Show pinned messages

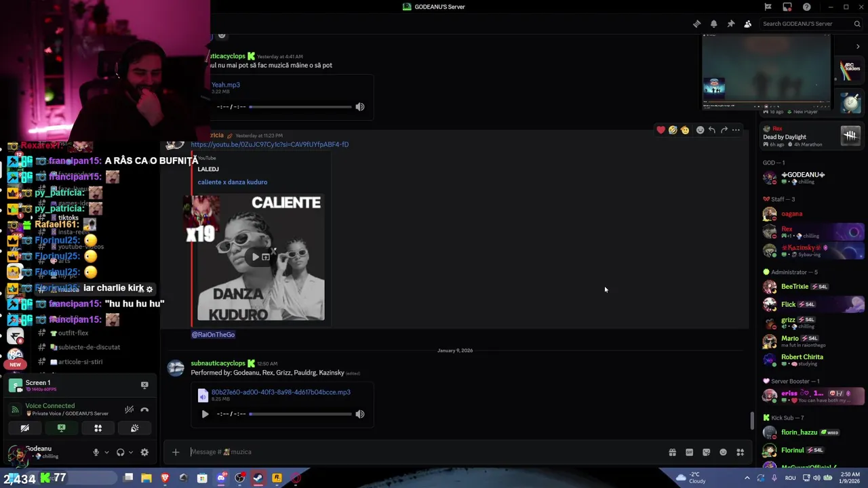730,24
